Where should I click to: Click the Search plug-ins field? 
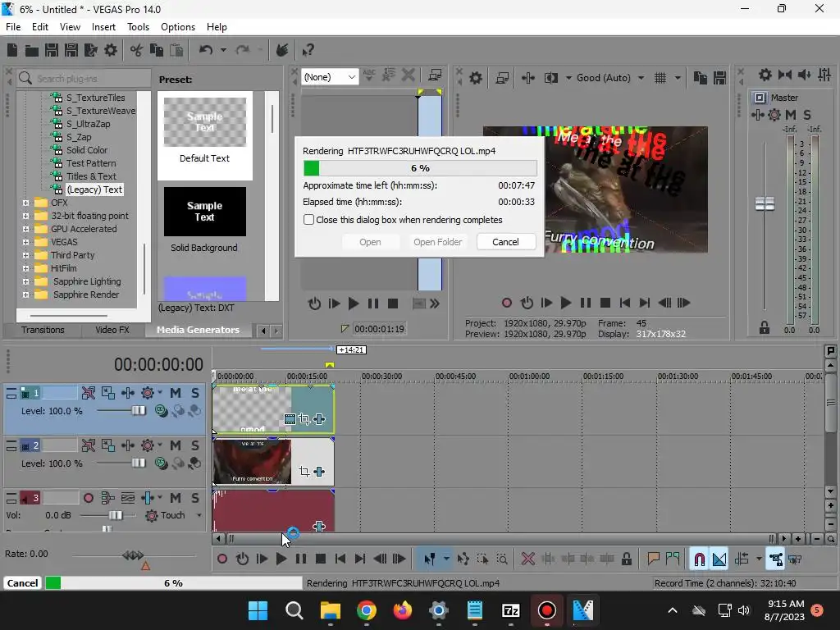84,79
